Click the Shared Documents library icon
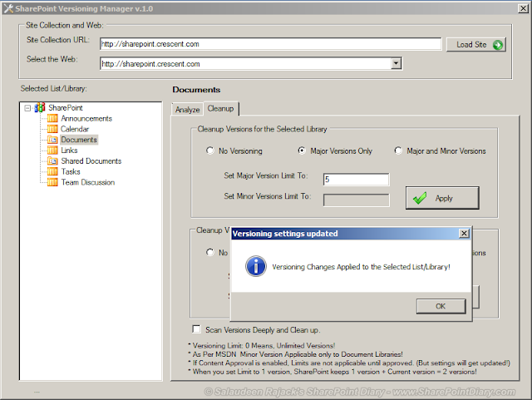This screenshot has height=400, width=532. click(x=52, y=161)
